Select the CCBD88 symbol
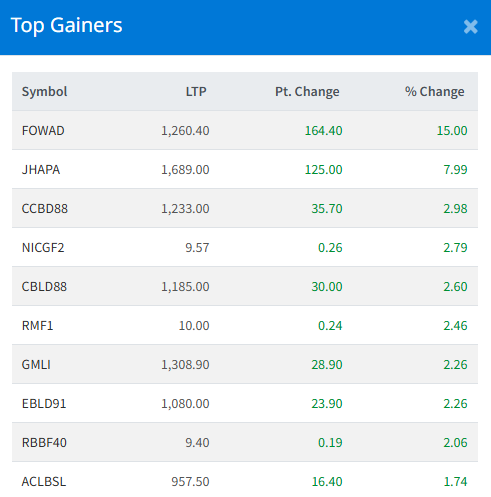 [45, 209]
